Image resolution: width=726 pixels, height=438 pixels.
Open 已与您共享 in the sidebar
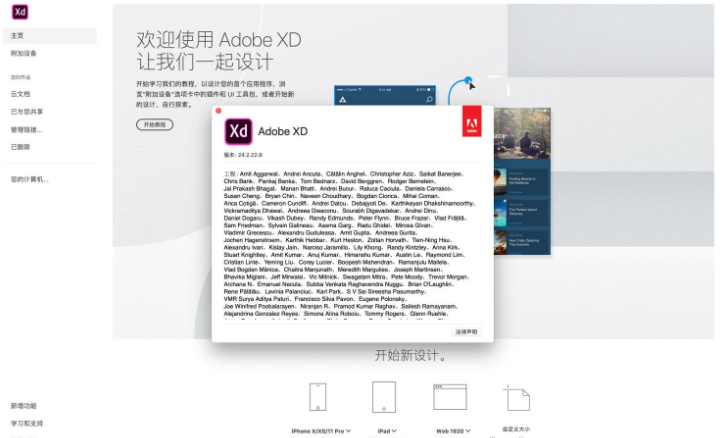point(26,112)
